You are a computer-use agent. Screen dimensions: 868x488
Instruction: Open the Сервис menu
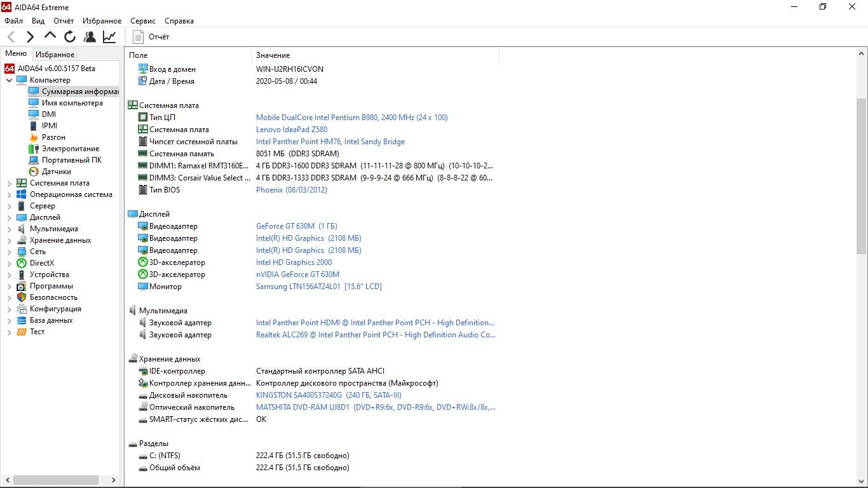(143, 21)
